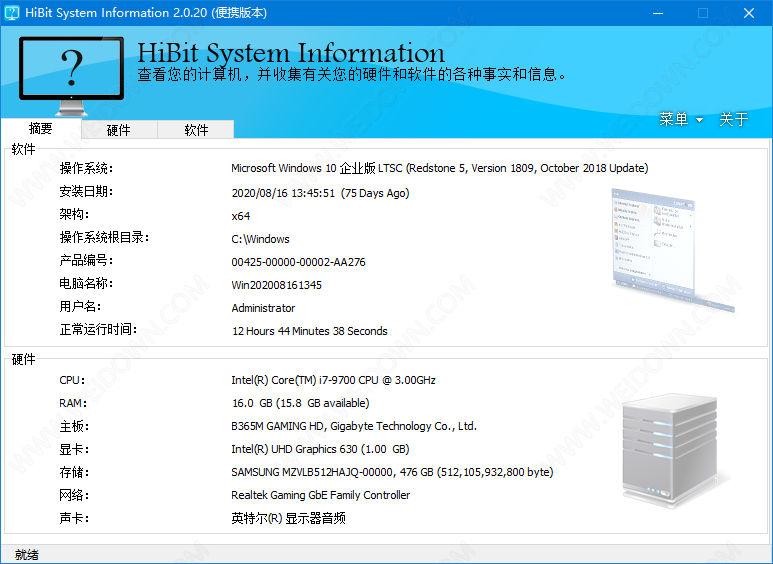Click the 存储 label
This screenshot has height=564, width=773.
click(x=74, y=472)
